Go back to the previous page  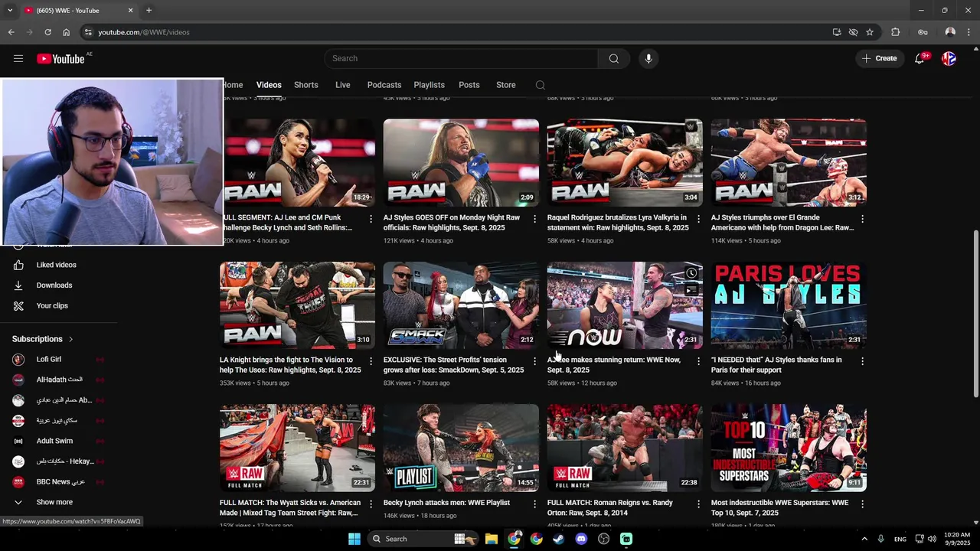pos(11,32)
